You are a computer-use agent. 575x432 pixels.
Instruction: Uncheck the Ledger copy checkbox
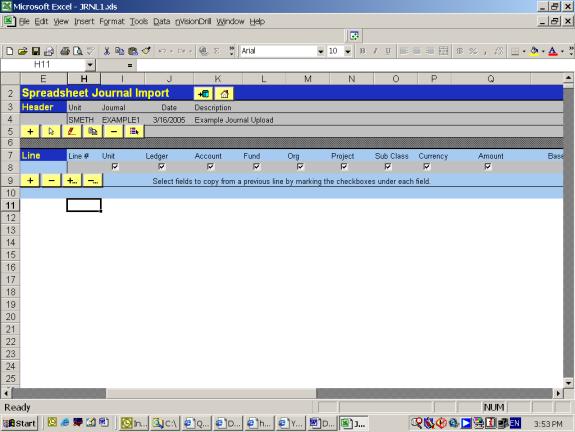[161, 167]
